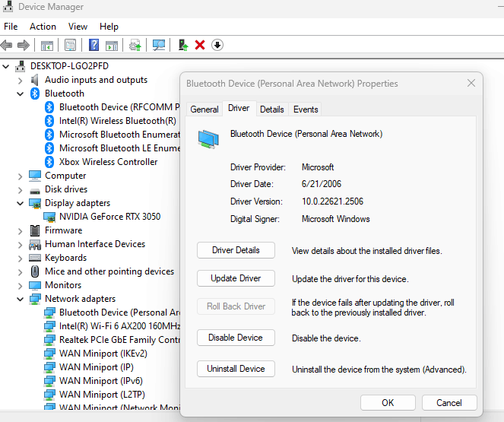
Task: Select the Driver tab
Action: point(239,108)
